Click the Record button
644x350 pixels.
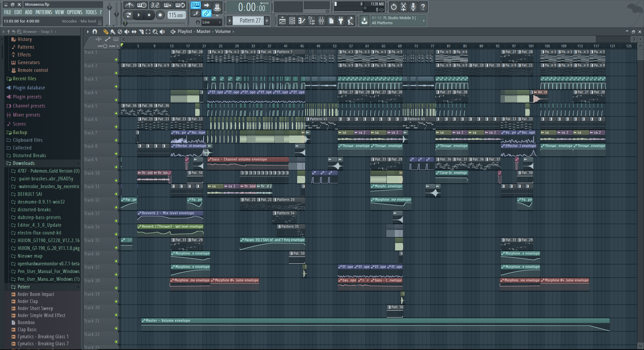(160, 15)
